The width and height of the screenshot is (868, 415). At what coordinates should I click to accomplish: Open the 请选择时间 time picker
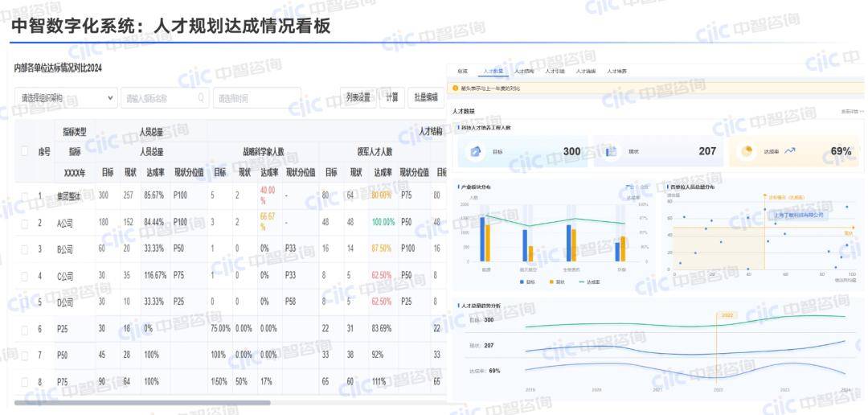point(257,98)
